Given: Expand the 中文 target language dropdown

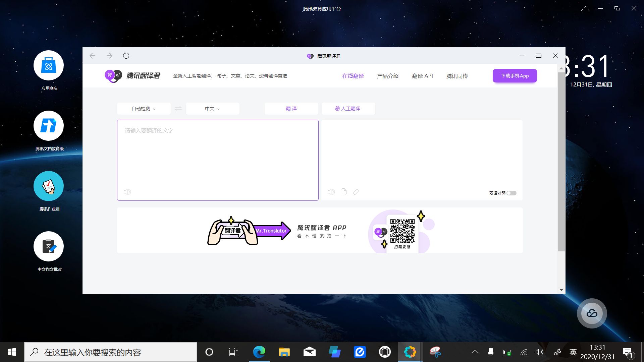Looking at the screenshot, I should [x=212, y=109].
